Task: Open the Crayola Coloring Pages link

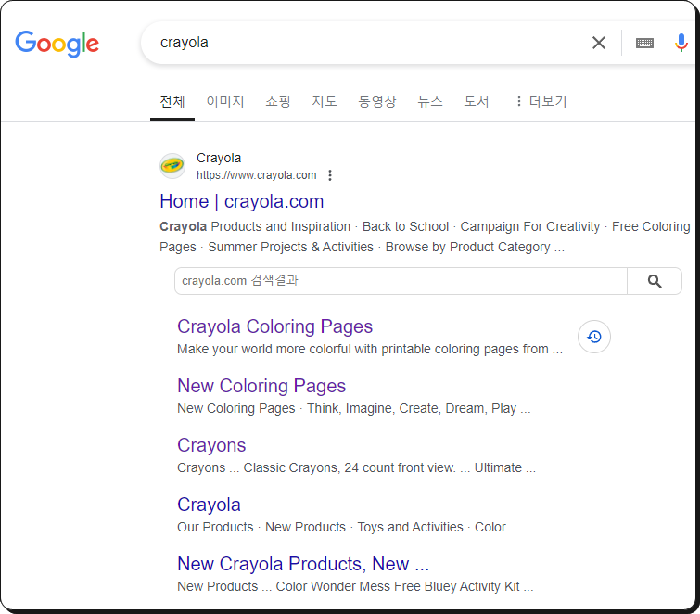Action: 274,326
